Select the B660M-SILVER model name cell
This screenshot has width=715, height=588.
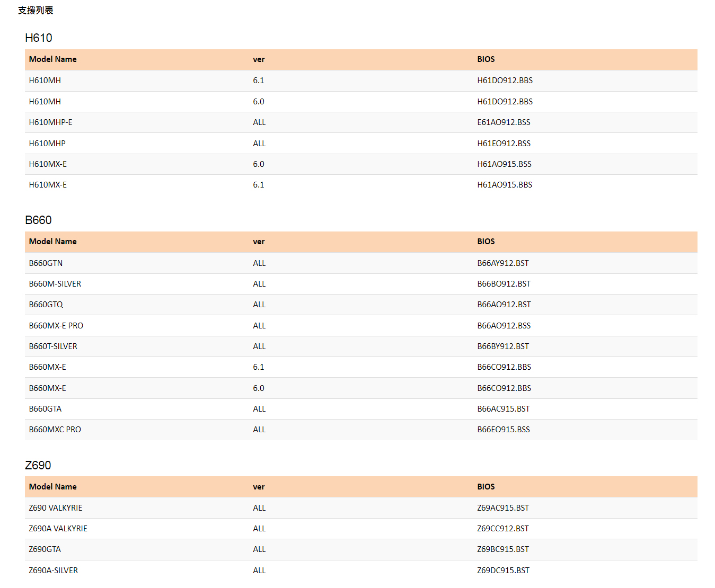coord(55,284)
